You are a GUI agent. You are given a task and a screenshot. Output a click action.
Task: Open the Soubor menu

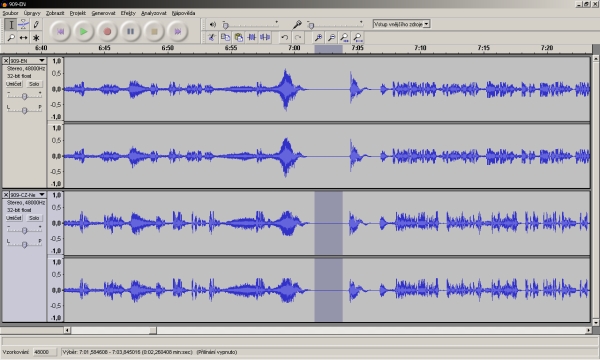[x=10, y=13]
